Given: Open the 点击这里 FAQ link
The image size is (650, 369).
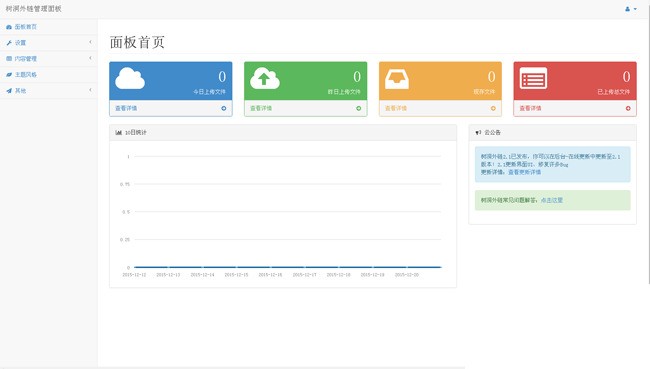Looking at the screenshot, I should click(552, 200).
